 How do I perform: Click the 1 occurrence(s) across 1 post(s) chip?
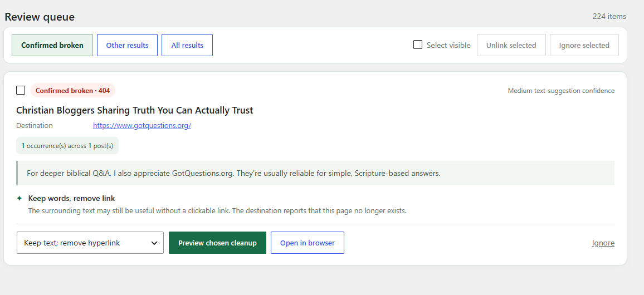click(67, 146)
